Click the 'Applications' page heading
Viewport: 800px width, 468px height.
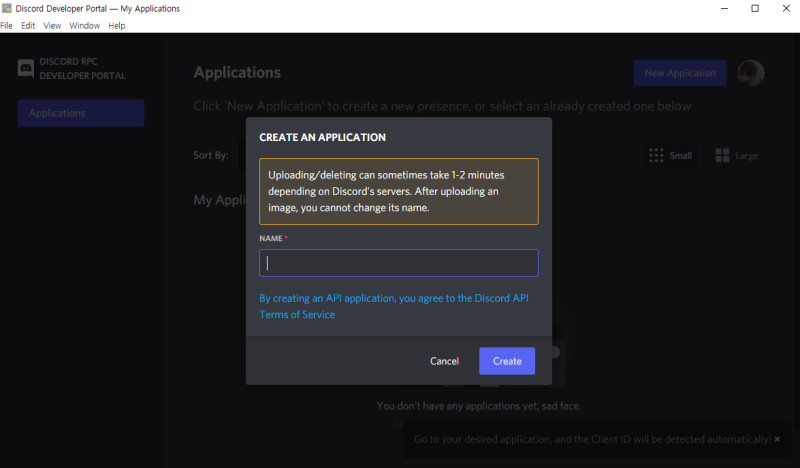(x=237, y=72)
